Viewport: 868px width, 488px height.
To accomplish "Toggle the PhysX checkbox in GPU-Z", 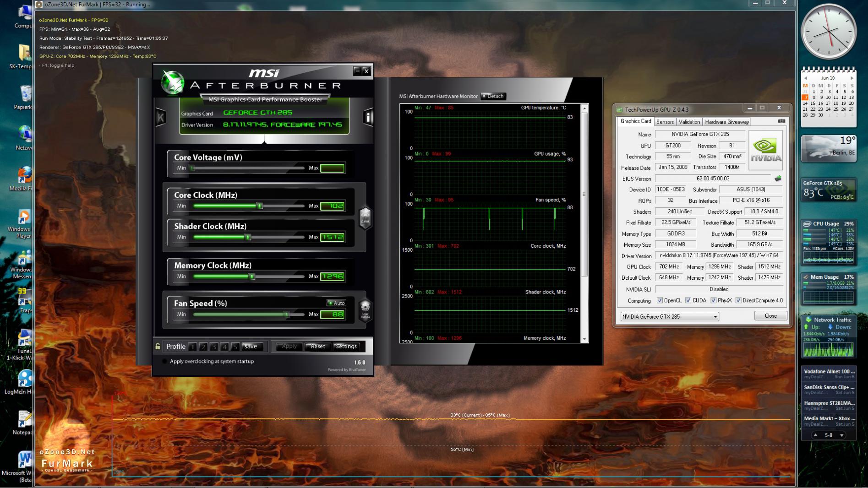I will click(x=713, y=300).
